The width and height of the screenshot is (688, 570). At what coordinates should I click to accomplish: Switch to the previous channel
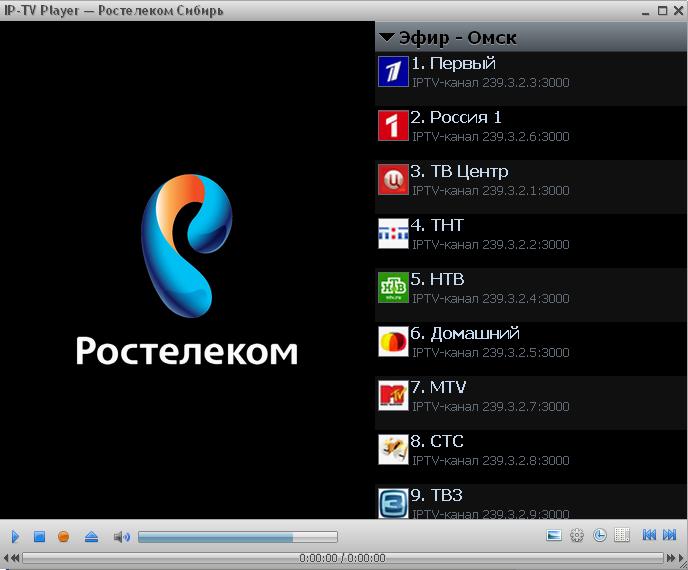pos(649,536)
